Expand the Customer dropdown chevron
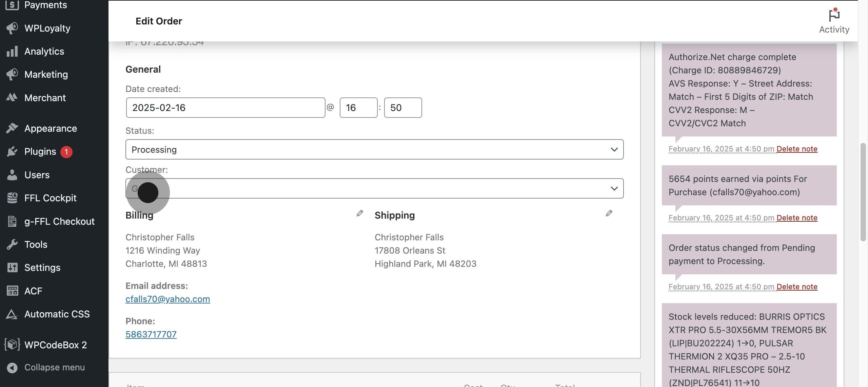 point(614,189)
